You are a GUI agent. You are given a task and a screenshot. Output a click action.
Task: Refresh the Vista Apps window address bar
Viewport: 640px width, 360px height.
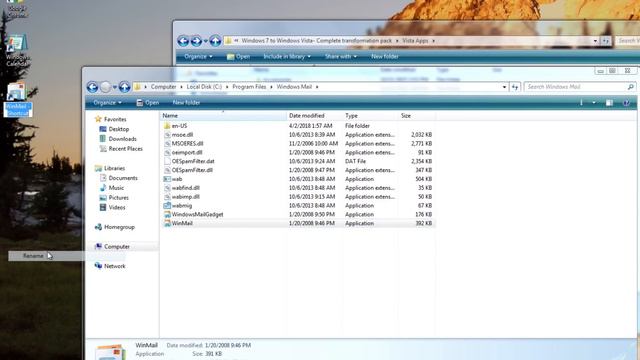point(606,41)
